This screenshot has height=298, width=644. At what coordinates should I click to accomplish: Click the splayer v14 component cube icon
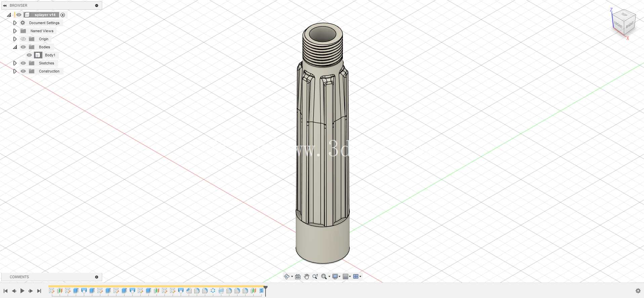27,15
